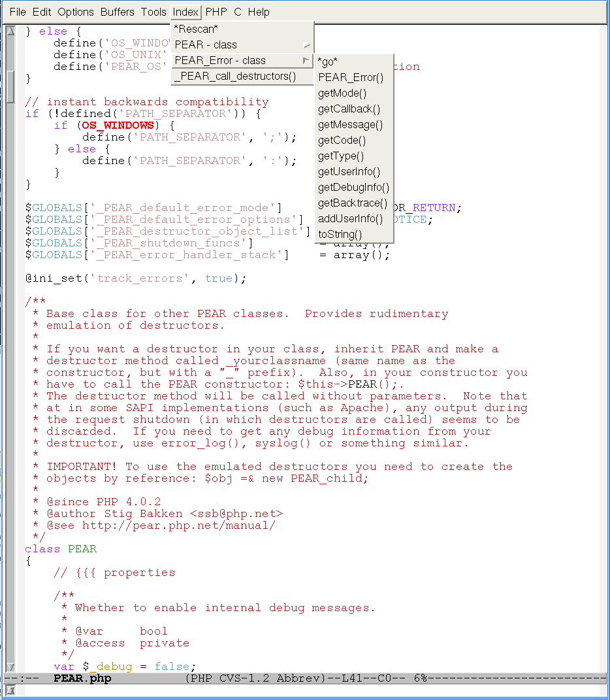The height and width of the screenshot is (700, 610).
Task: Click the '_PEAR_shutdown_funcs' string
Action: [x=169, y=243]
